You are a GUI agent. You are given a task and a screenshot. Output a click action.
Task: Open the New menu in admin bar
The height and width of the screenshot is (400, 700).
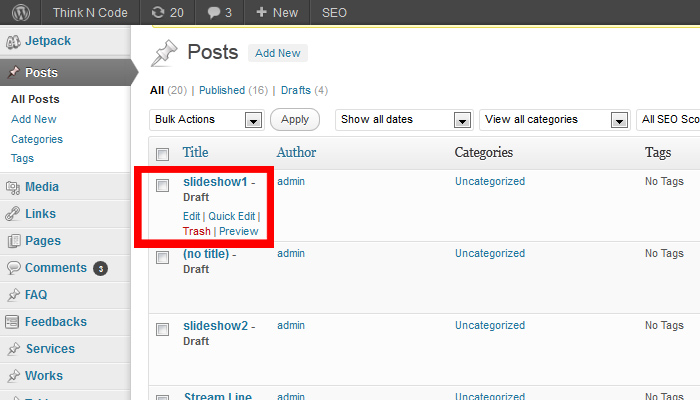277,12
